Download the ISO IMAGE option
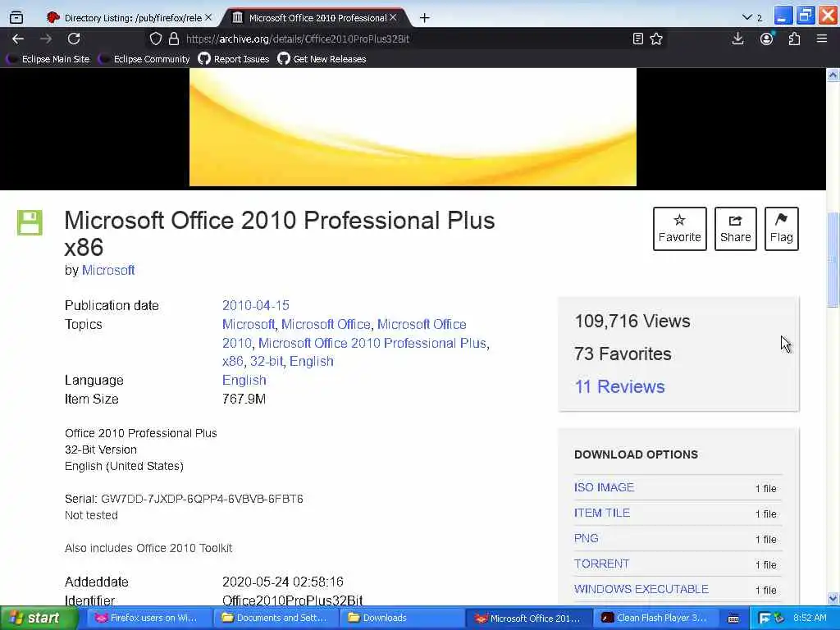Screen dimensions: 840x630 pyautogui.click(x=604, y=487)
